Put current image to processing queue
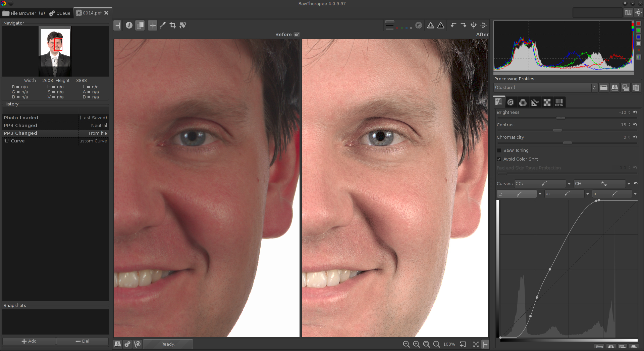 127,344
